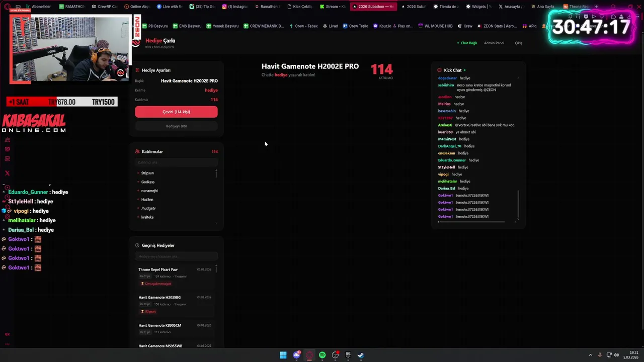Open the Admin Panel link
Image resolution: width=644 pixels, height=362 pixels.
494,43
